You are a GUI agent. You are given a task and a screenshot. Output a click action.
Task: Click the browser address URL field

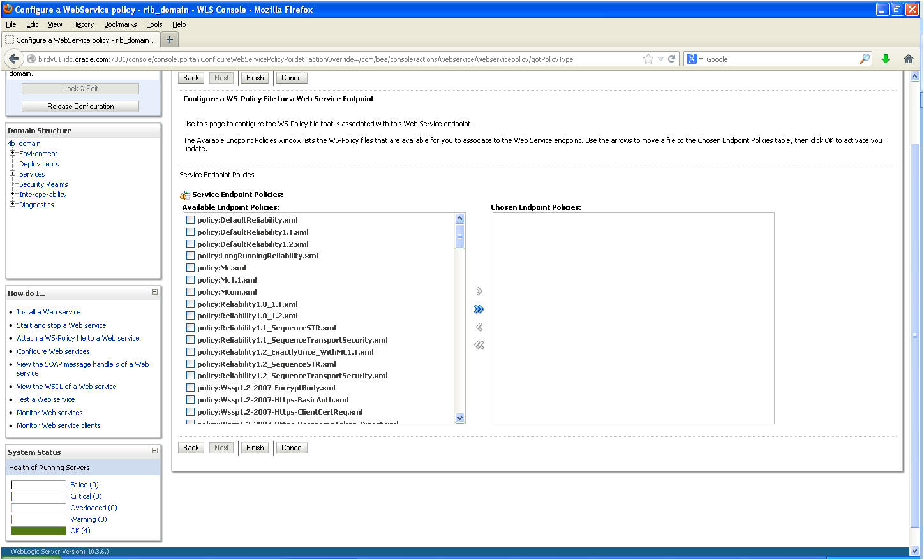(338, 59)
